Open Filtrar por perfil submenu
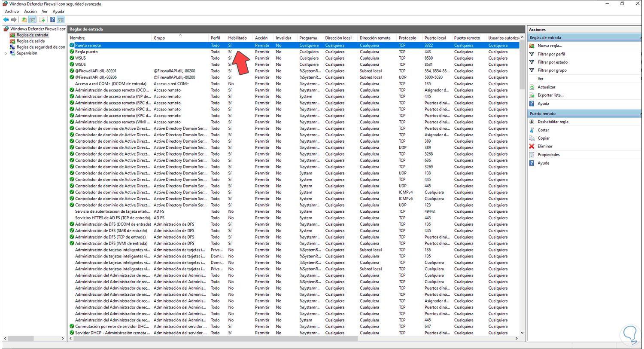Viewport: 644px width, 349px height. [x=551, y=54]
